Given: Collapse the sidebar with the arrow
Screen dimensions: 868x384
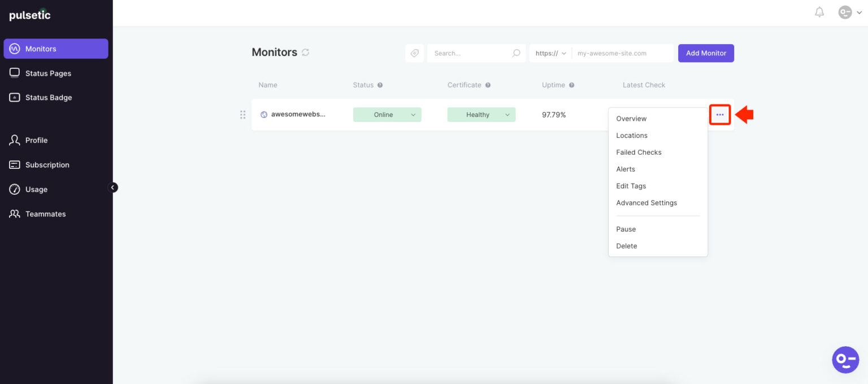Looking at the screenshot, I should pos(113,187).
